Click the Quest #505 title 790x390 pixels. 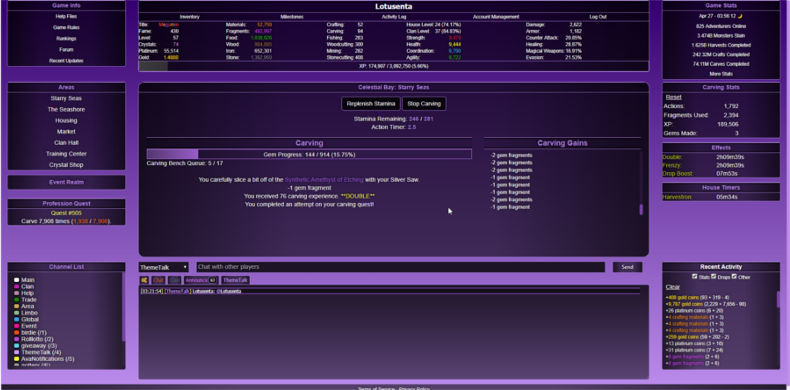click(x=66, y=213)
